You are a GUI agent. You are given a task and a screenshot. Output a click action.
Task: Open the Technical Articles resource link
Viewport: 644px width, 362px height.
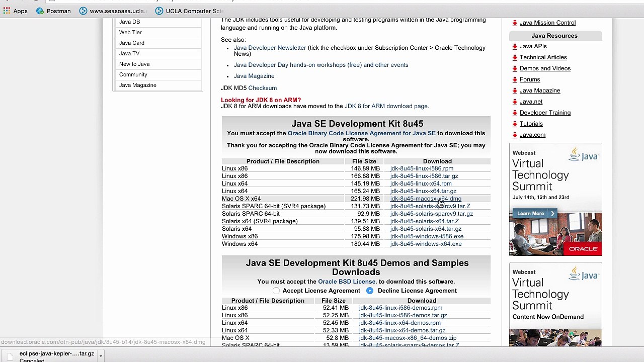[x=543, y=57]
